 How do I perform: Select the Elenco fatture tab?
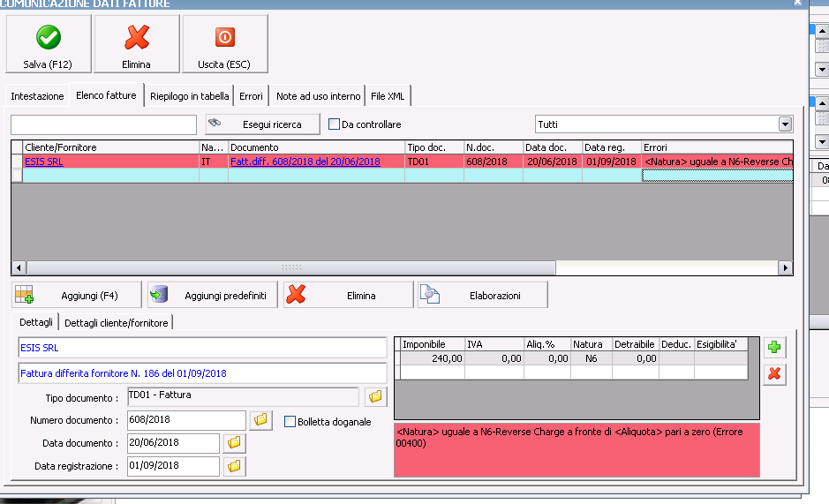coord(106,95)
